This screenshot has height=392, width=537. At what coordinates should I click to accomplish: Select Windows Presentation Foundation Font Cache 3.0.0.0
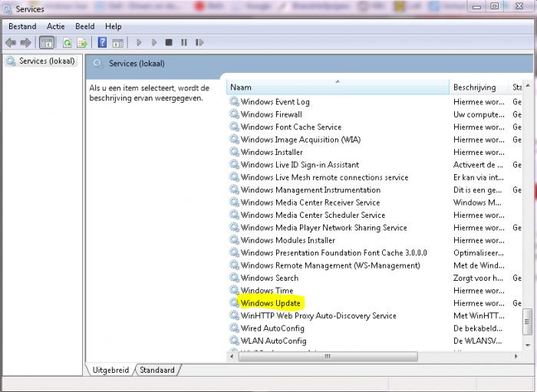334,252
